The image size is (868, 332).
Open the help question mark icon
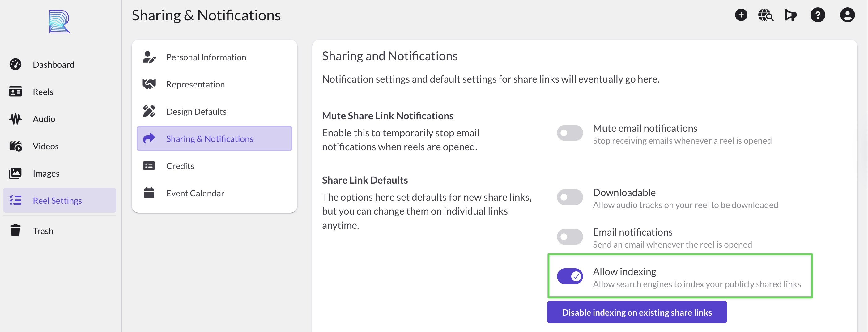[x=817, y=15]
